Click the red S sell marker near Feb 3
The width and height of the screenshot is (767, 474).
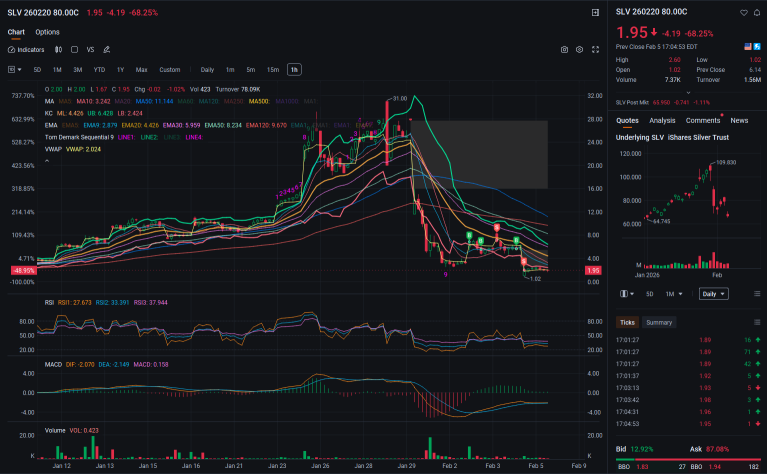(x=497, y=228)
